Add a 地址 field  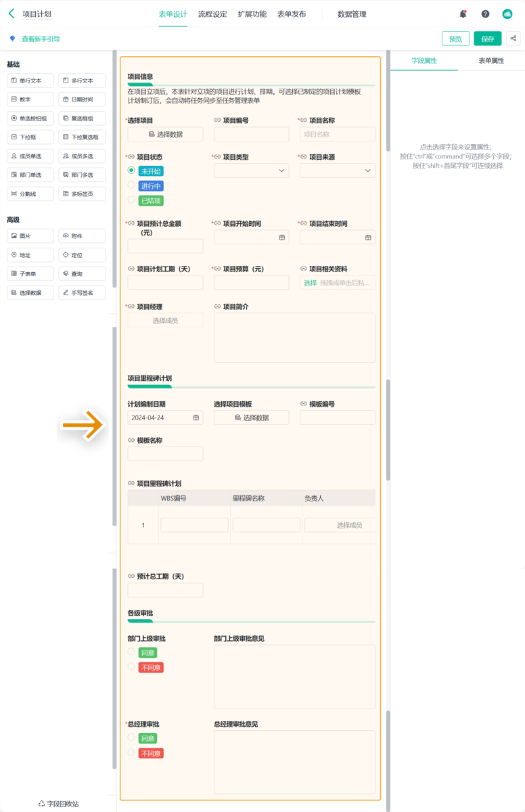pyautogui.click(x=30, y=255)
